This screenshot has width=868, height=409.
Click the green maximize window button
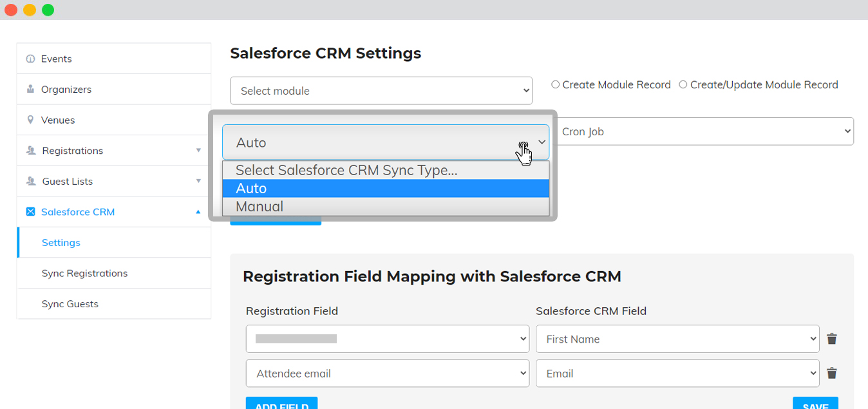[48, 10]
